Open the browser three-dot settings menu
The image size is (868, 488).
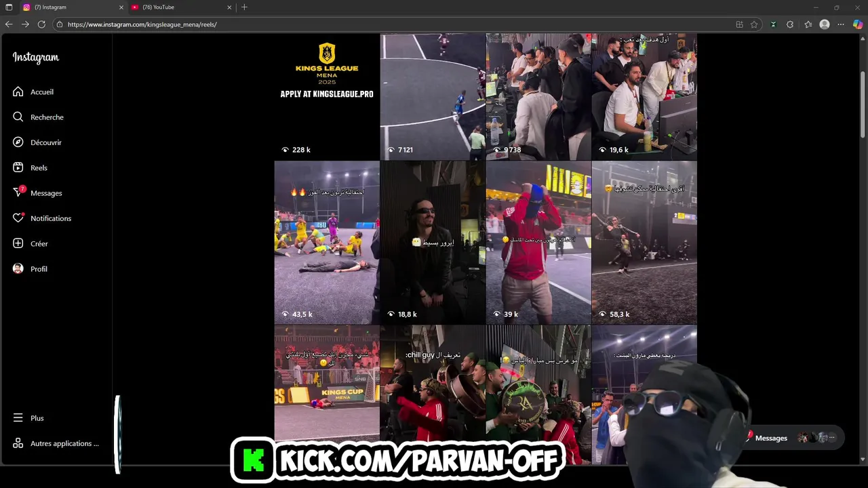841,24
